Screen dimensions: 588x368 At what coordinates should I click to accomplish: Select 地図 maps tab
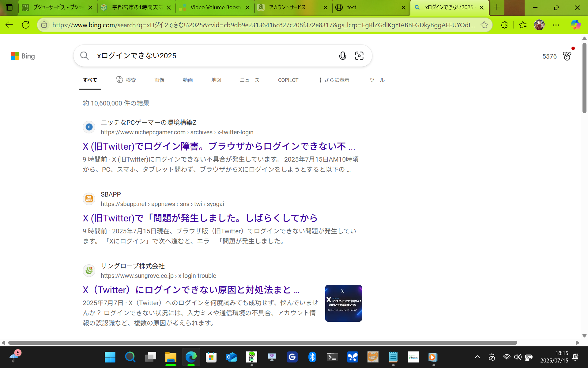216,80
